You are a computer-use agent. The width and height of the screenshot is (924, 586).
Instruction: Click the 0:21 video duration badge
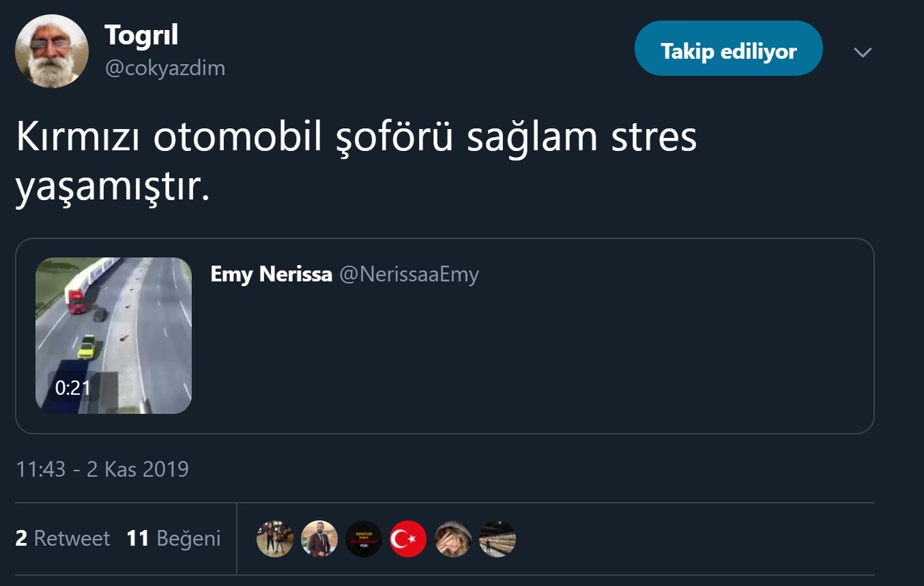click(x=73, y=388)
